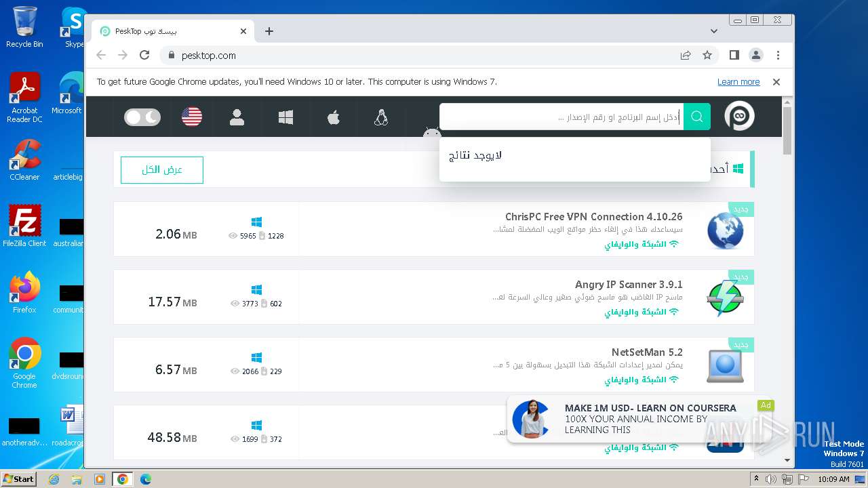Screen dimensions: 868x488
Task: Open the Apple macOS category icon
Action: tap(333, 117)
